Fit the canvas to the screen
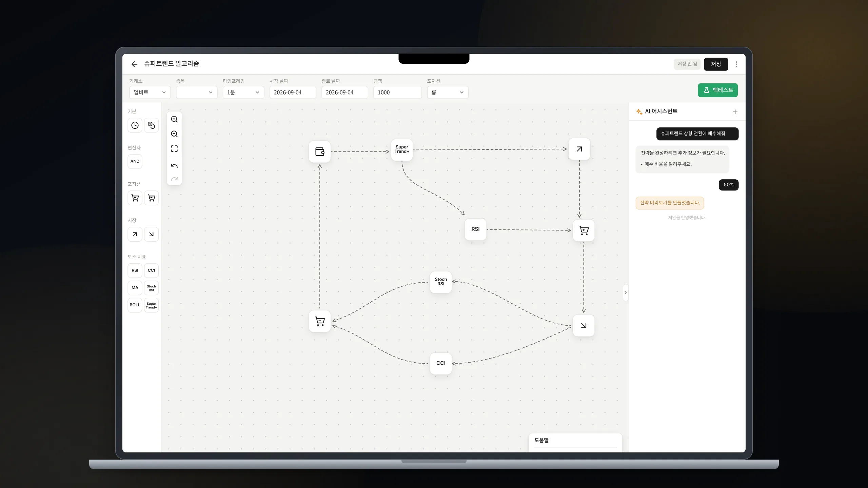The width and height of the screenshot is (868, 488). click(x=174, y=148)
